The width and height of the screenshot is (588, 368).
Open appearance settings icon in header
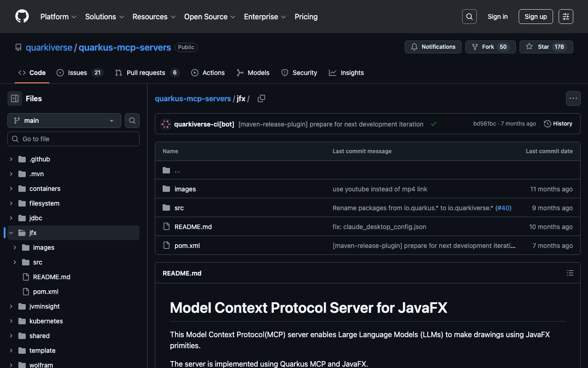[565, 17]
